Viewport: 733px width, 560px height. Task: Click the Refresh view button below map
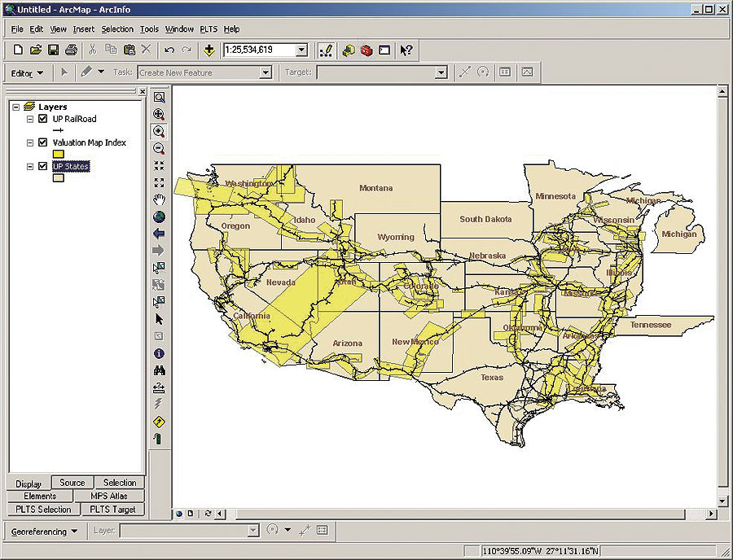(208, 514)
